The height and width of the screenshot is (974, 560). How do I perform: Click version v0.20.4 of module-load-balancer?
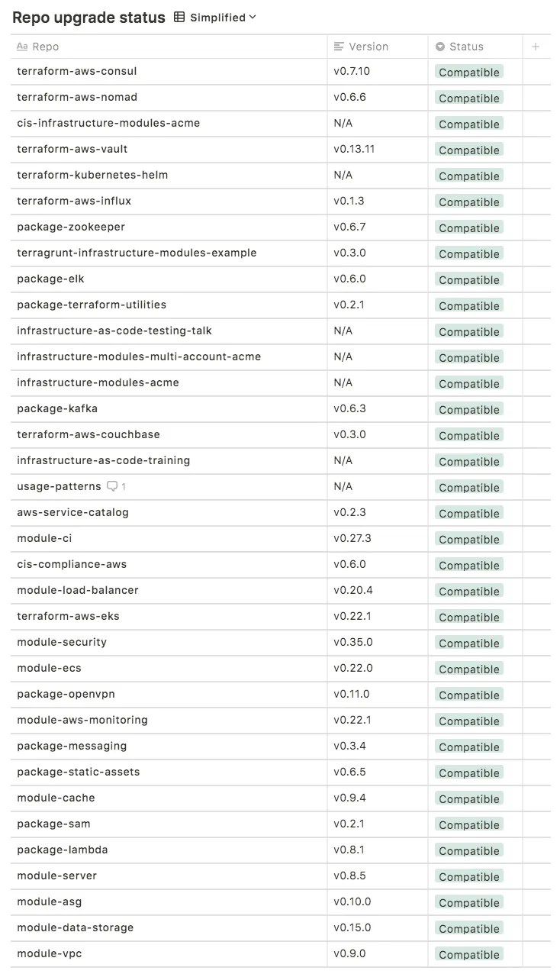click(353, 590)
